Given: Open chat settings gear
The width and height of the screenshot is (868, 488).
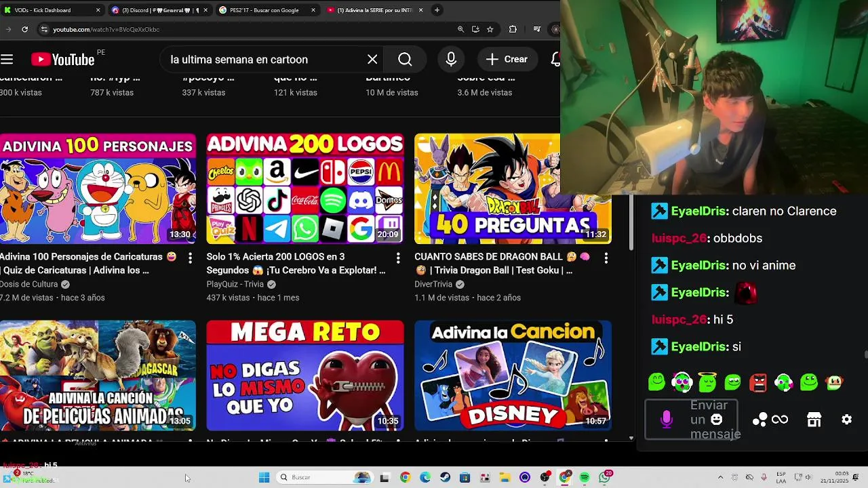Looking at the screenshot, I should pyautogui.click(x=846, y=420).
